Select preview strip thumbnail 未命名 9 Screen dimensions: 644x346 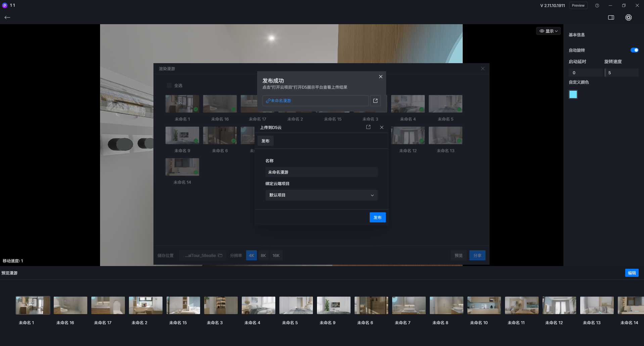(x=334, y=305)
